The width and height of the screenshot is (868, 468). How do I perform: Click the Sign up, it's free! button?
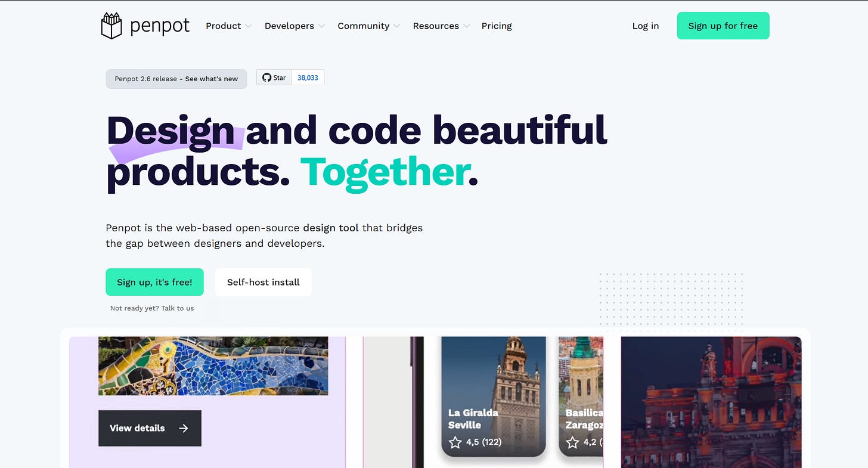tap(154, 282)
